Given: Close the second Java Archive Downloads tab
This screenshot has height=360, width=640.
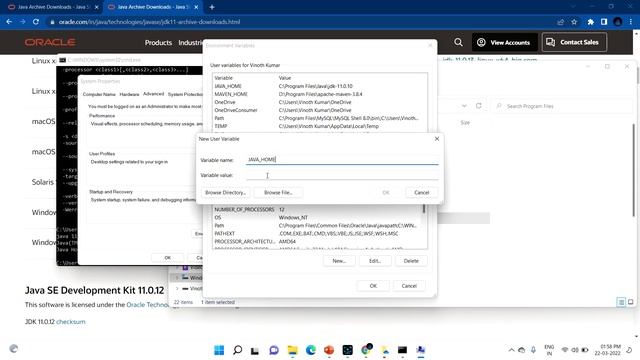Looking at the screenshot, I should pyautogui.click(x=196, y=7).
